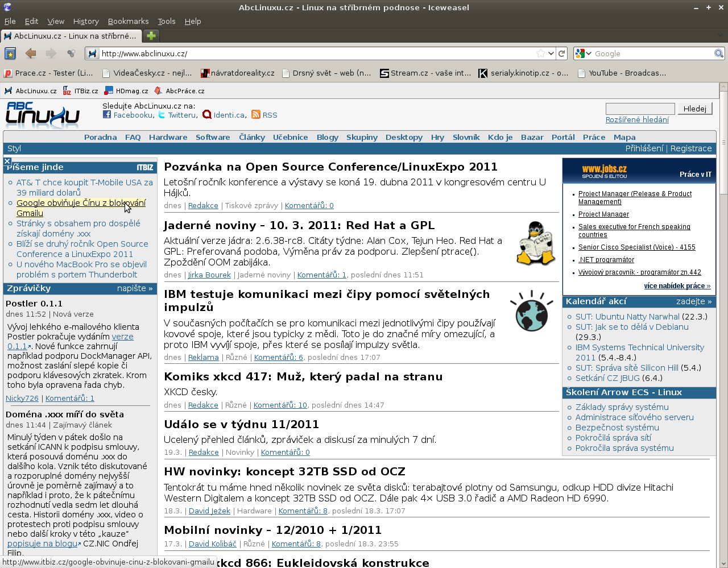Image resolution: width=728 pixels, height=568 pixels.
Task: Click the Hledej search button
Action: pos(695,109)
